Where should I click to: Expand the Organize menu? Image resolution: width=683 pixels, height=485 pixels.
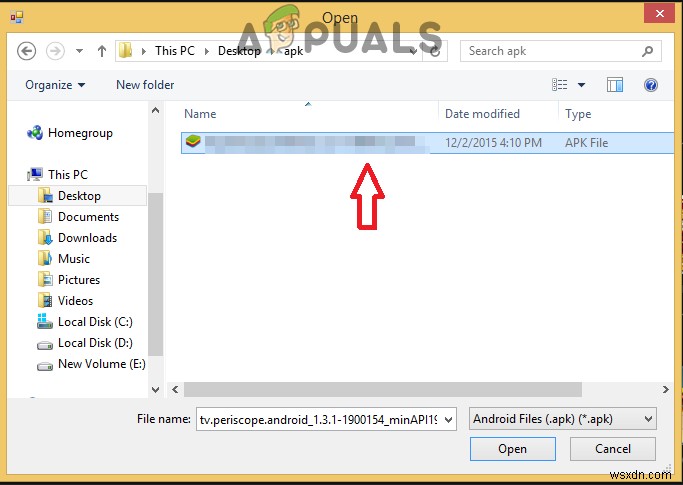(55, 85)
